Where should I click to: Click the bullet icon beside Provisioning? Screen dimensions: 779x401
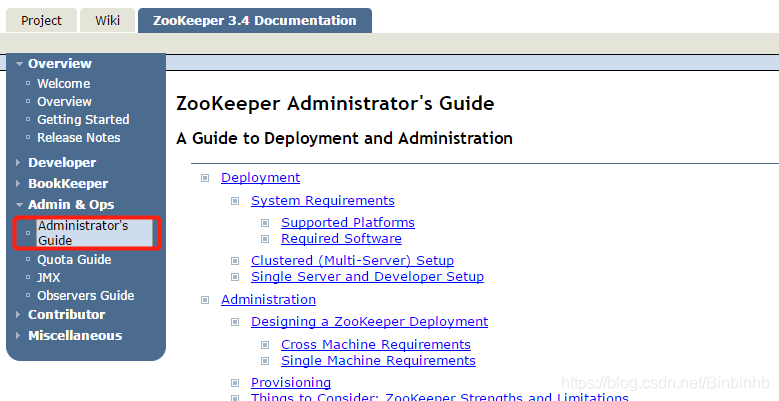(x=235, y=383)
